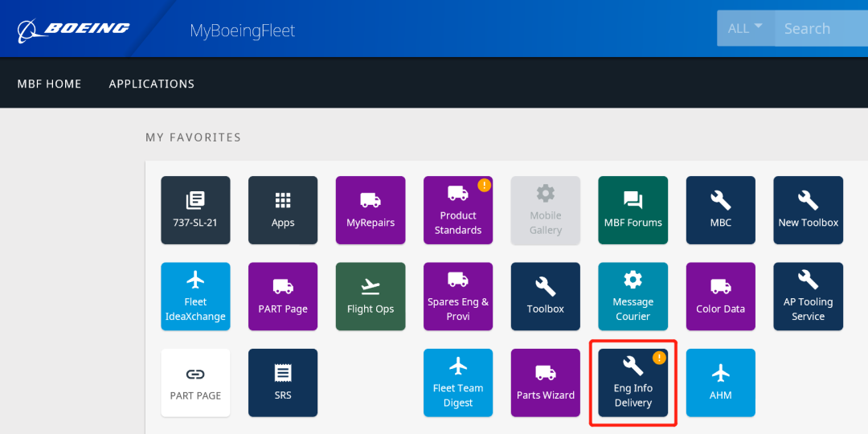Launch the SRS tile
868x434 pixels.
[x=283, y=383]
